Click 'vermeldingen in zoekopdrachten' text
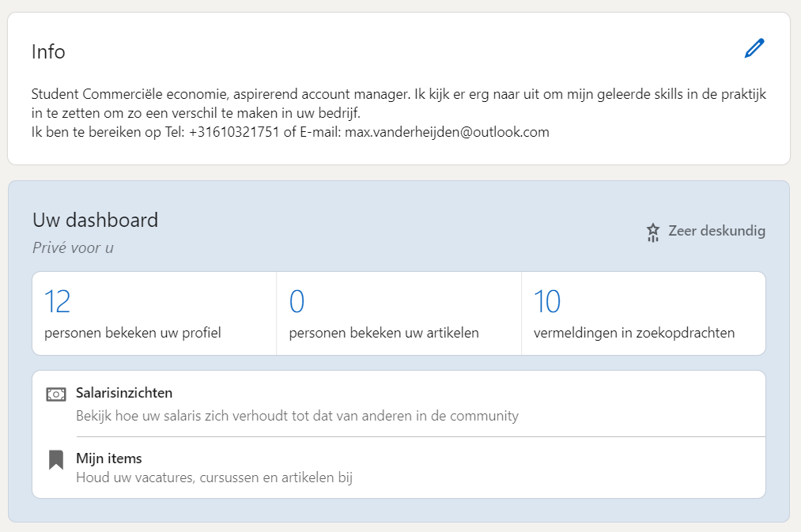This screenshot has width=801, height=532. [x=634, y=333]
